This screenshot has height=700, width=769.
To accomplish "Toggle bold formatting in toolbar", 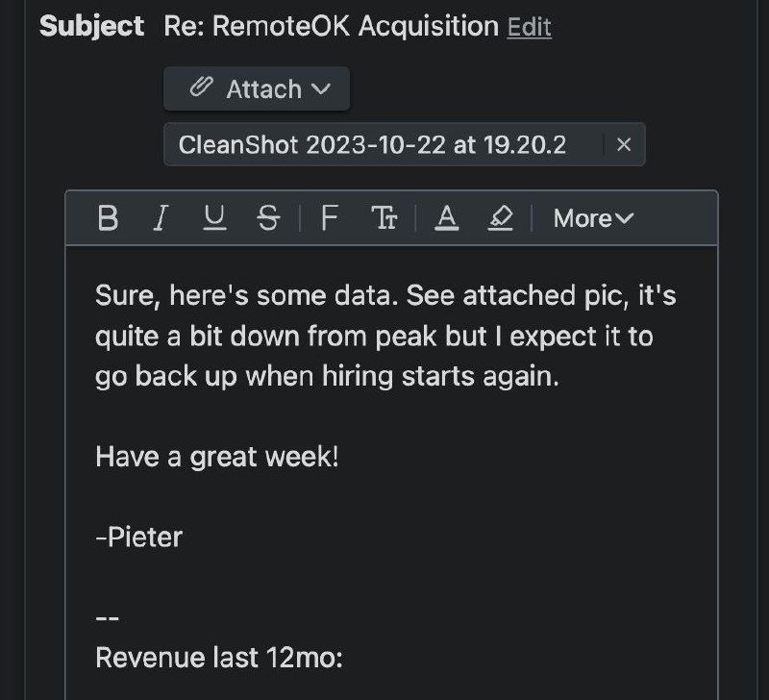I will (x=108, y=218).
